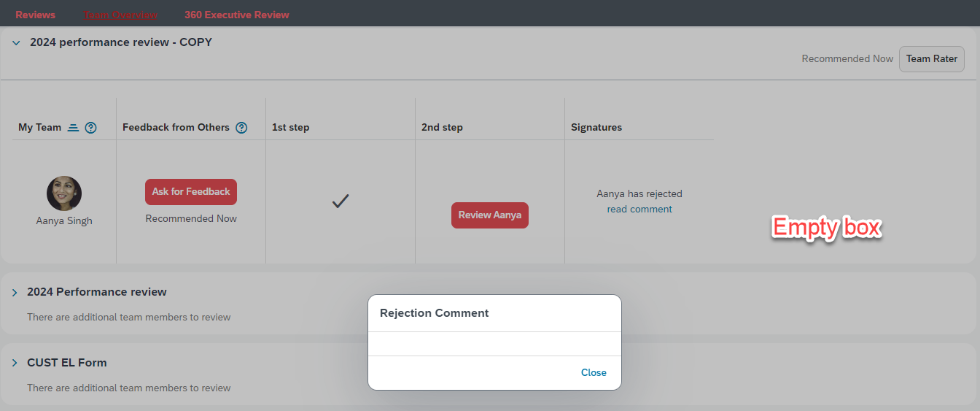Click the Ask for Feedback button

click(x=191, y=192)
